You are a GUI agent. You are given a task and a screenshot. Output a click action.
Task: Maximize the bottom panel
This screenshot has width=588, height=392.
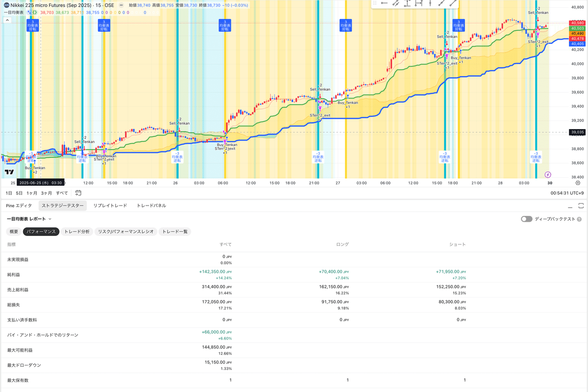click(581, 206)
